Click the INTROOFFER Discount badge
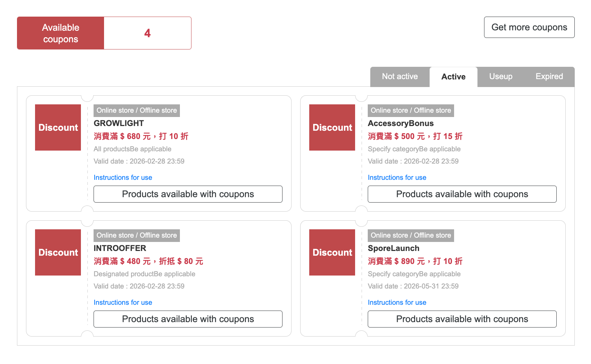Screen dimensions: 591x364 pos(58,252)
